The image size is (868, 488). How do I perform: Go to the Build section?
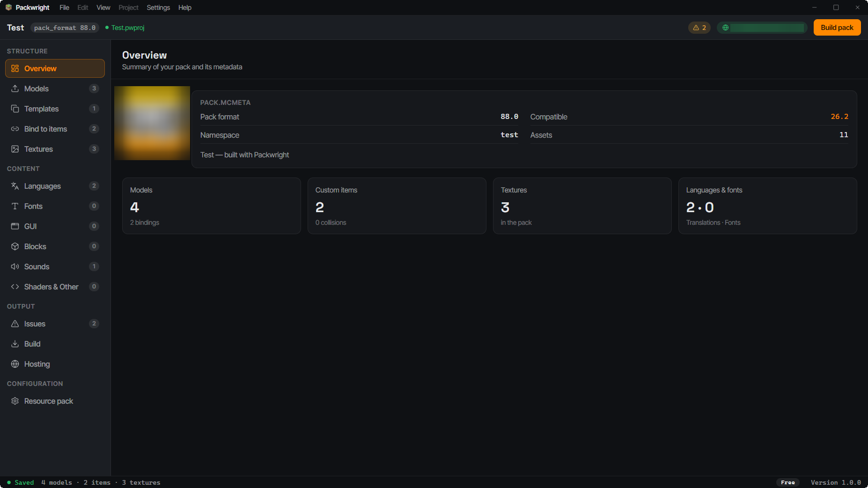coord(55,344)
